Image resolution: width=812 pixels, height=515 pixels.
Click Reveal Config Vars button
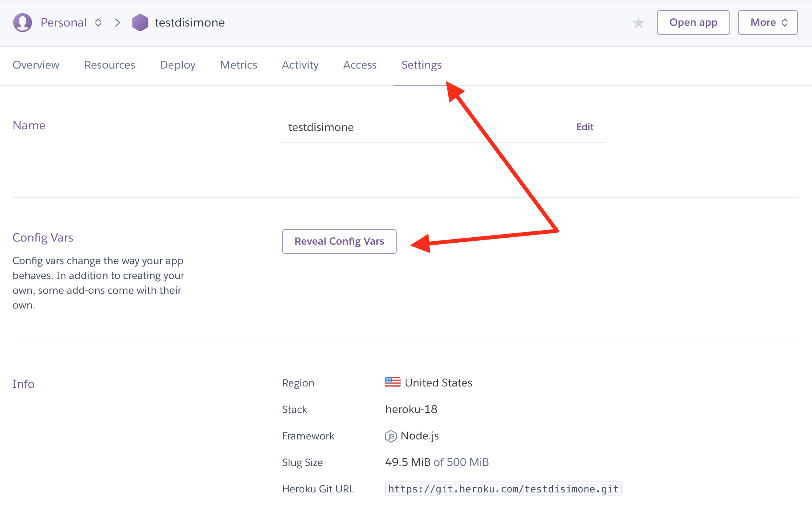339,242
